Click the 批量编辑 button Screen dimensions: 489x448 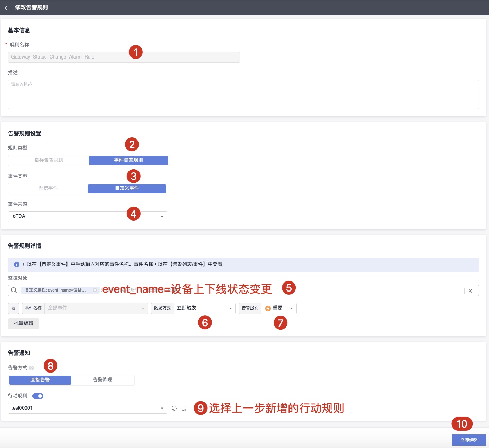[23, 323]
